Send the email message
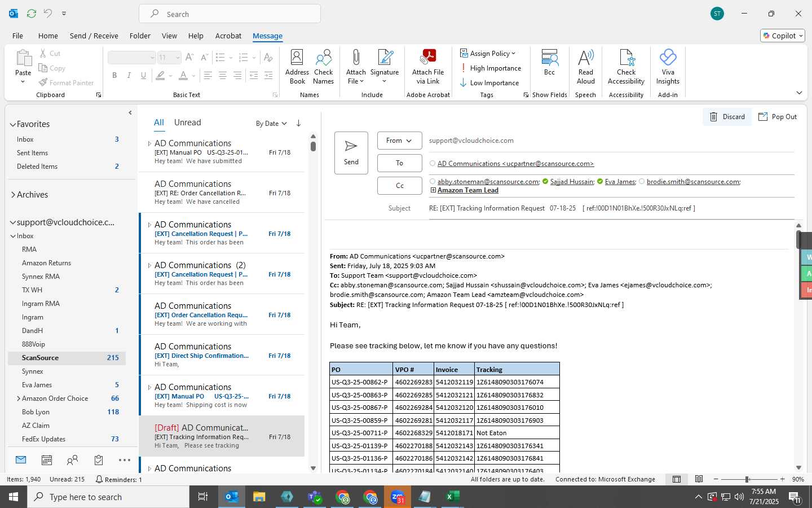Screen dimensions: 812x508 [351, 153]
